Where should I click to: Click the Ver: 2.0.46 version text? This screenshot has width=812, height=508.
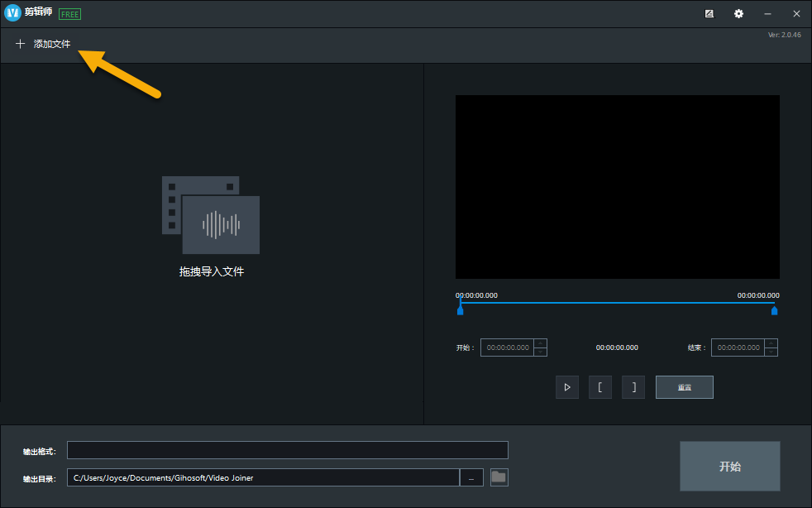[x=784, y=35]
